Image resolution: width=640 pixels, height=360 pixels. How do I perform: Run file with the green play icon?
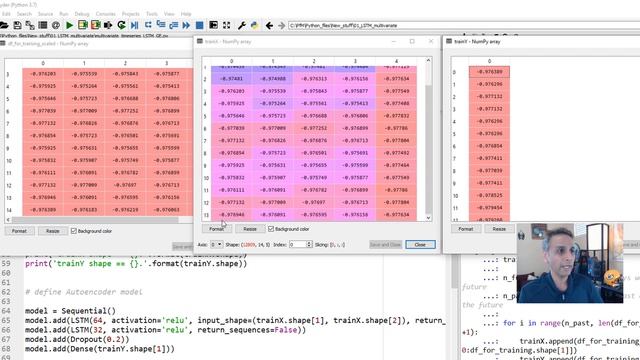[x=69, y=25]
